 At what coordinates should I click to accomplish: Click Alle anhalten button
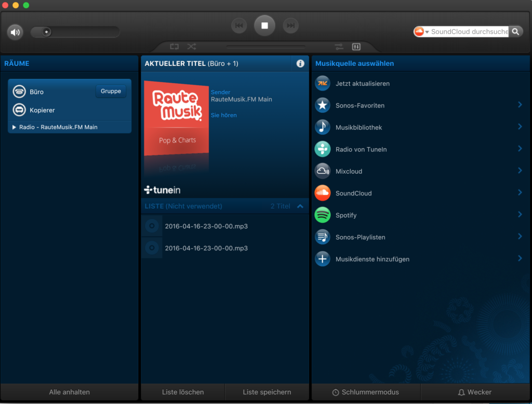coord(69,392)
